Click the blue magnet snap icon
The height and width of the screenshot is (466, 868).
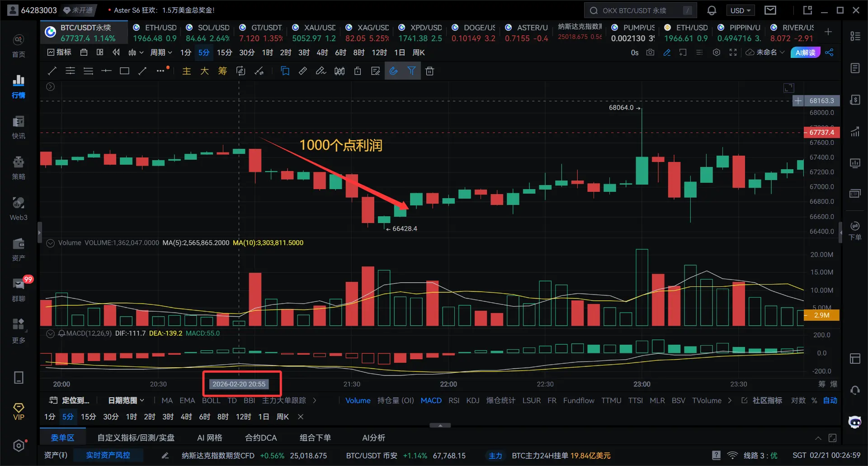[394, 71]
